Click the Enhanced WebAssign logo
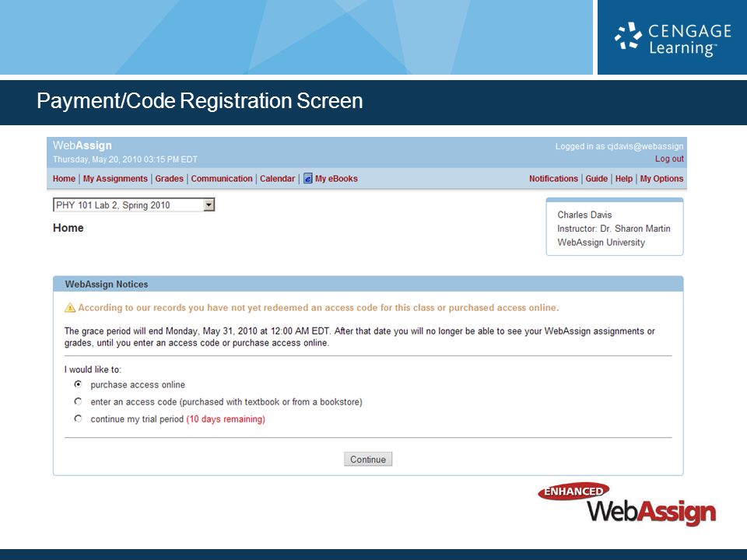The width and height of the screenshot is (747, 560). click(x=627, y=504)
